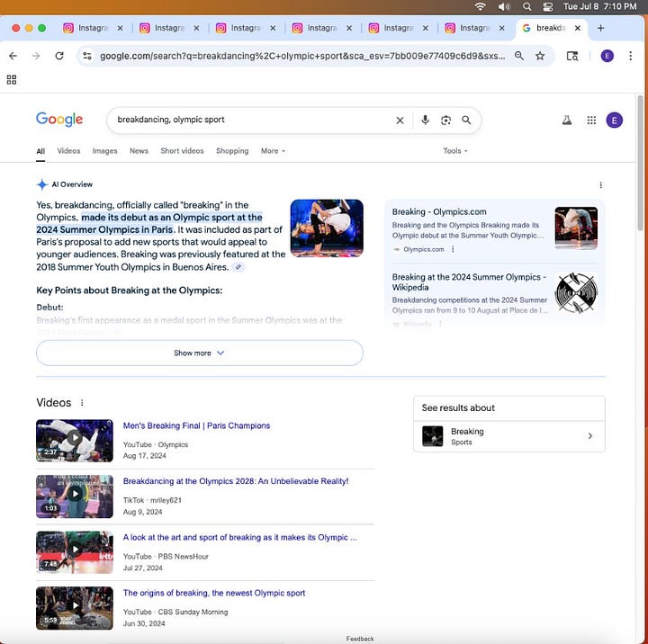Click the zoom magnifier icon in address bar
The image size is (648, 644).
pos(519,56)
